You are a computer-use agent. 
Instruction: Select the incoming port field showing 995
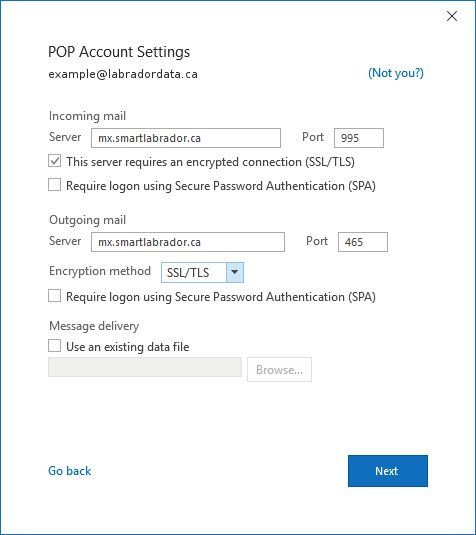359,138
